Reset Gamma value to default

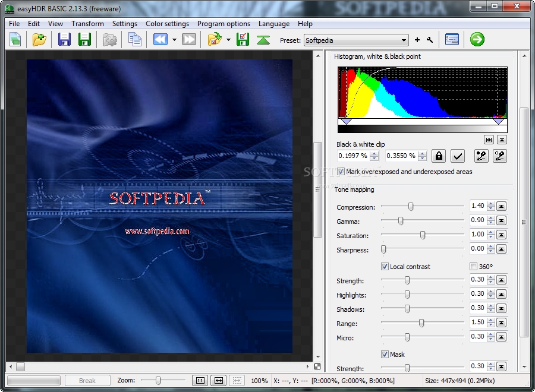(502, 220)
